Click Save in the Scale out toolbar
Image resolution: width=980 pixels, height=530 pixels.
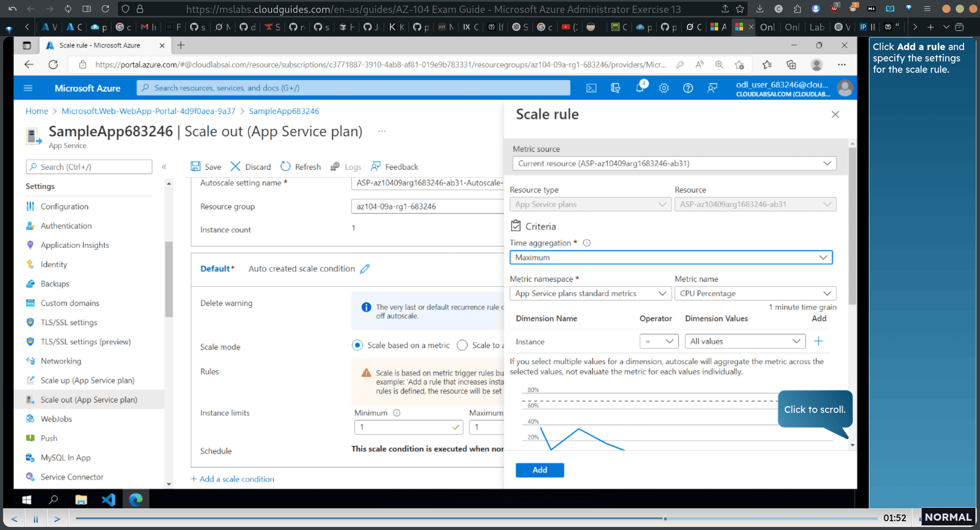tap(206, 167)
